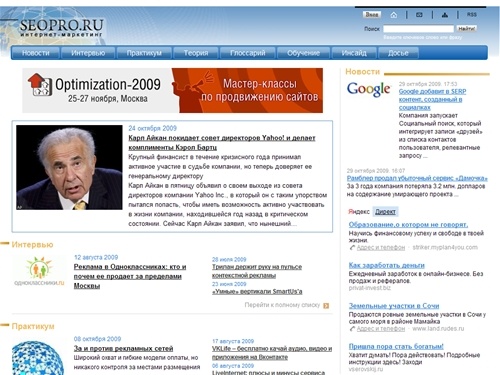Click the date 12 августа 2009

[96, 257]
